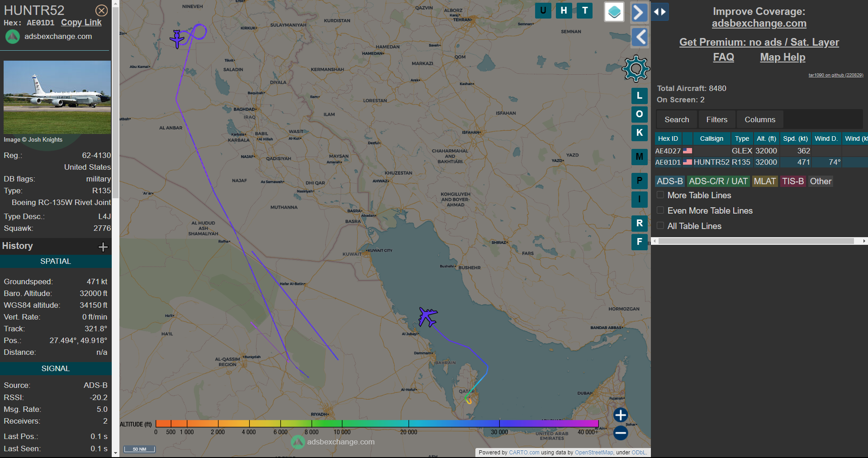Sort table by Callsign column
The image size is (868, 458).
tap(711, 138)
